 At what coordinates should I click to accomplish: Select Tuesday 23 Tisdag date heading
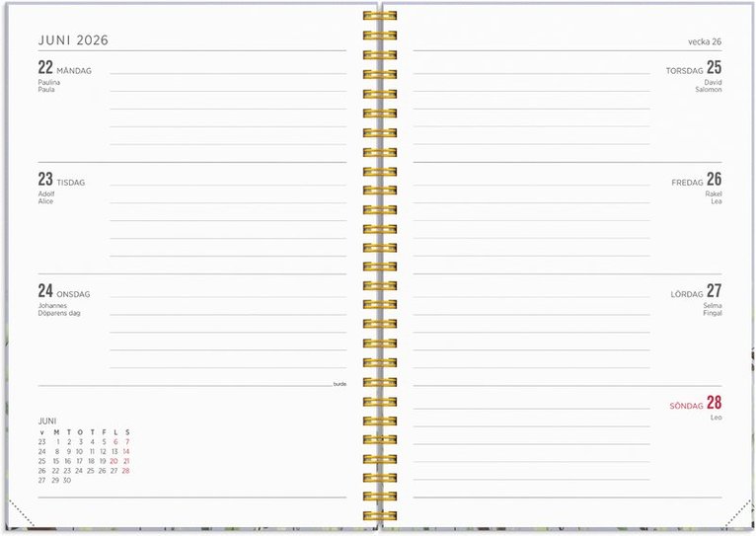coord(61,181)
